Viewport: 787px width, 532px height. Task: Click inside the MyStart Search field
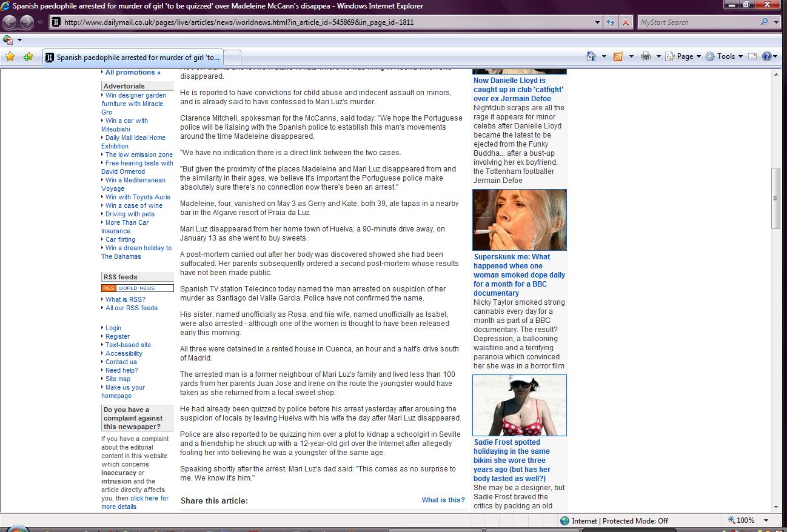click(x=697, y=22)
